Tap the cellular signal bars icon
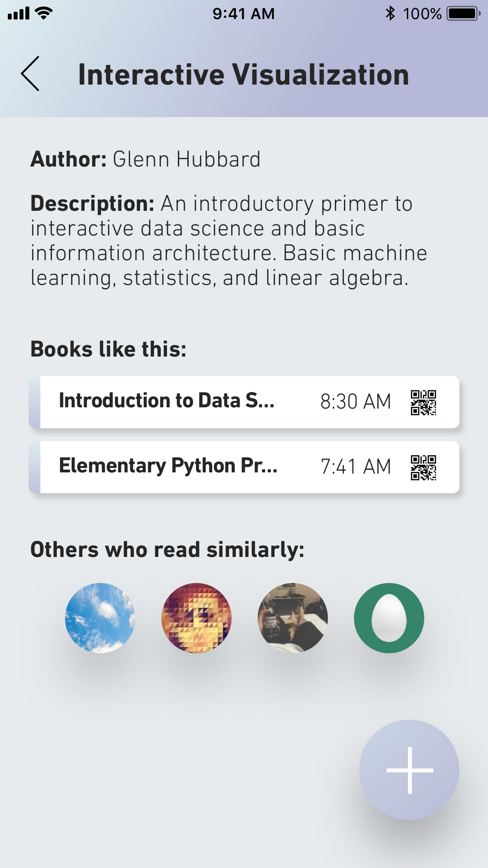The height and width of the screenshot is (868, 488). pos(19,13)
